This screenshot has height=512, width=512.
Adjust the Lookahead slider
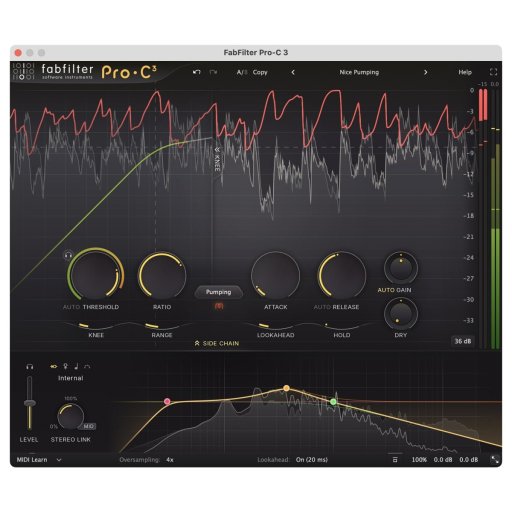[275, 326]
